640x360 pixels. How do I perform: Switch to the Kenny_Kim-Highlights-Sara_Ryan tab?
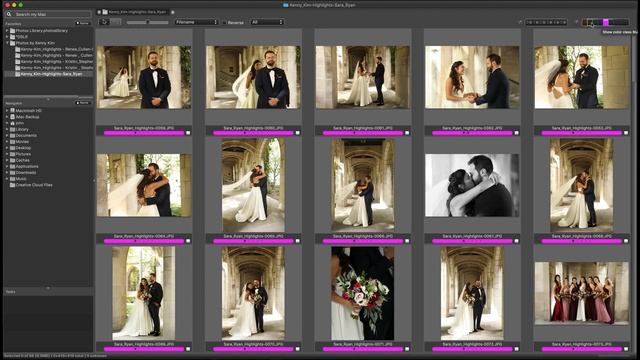pyautogui.click(x=134, y=12)
